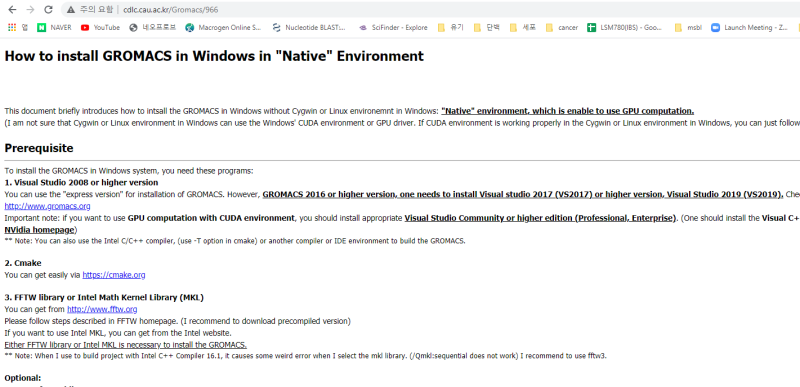Screen dimensions: 800x387
Task: Open the https://cmake.org link
Action: tap(114, 275)
